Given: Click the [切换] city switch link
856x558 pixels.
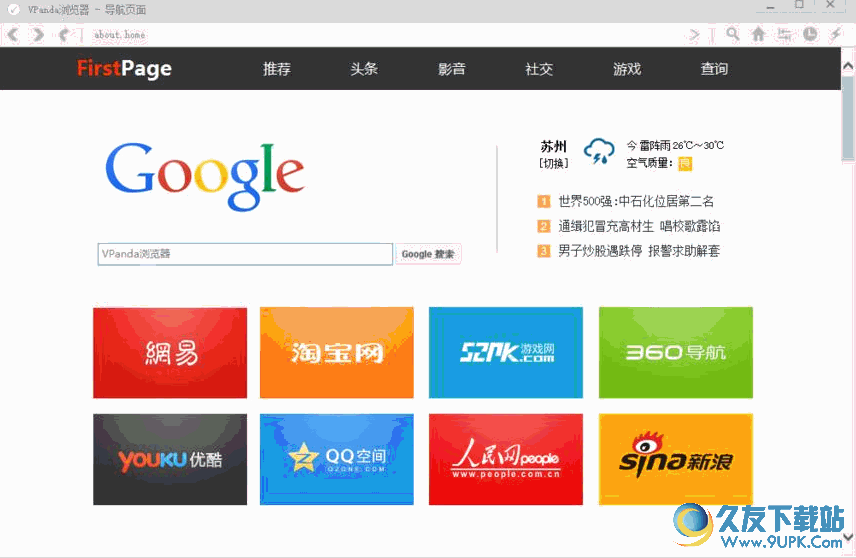Looking at the screenshot, I should click(x=554, y=163).
